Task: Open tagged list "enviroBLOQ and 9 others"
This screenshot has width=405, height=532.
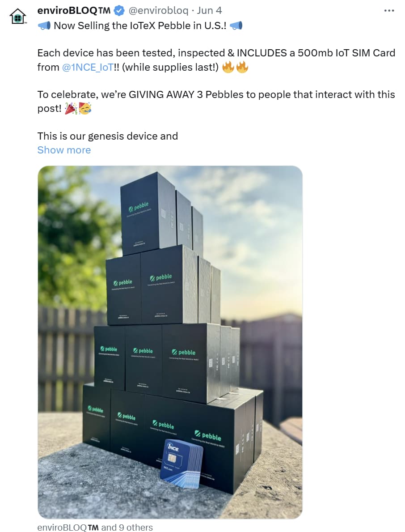Action: click(95, 527)
